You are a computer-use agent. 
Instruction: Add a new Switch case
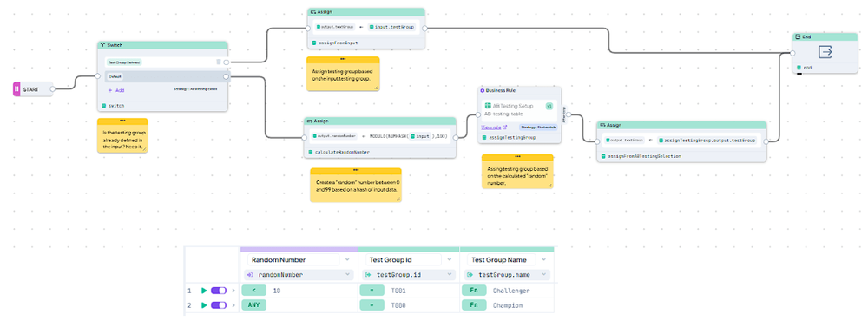(x=115, y=90)
